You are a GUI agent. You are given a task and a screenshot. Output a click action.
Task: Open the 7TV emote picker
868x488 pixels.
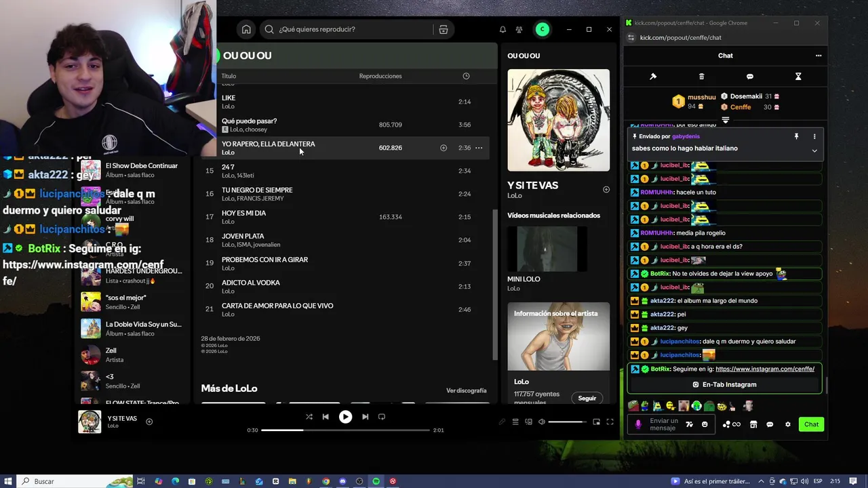690,424
